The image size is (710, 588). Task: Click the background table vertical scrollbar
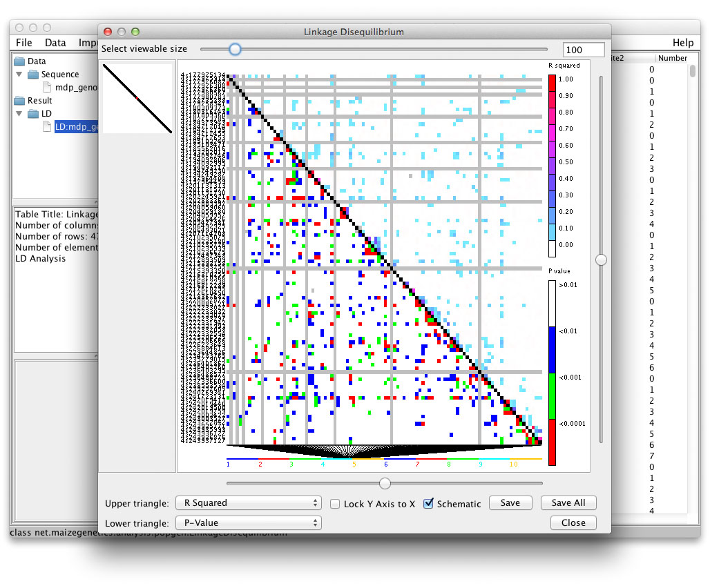coord(692,71)
